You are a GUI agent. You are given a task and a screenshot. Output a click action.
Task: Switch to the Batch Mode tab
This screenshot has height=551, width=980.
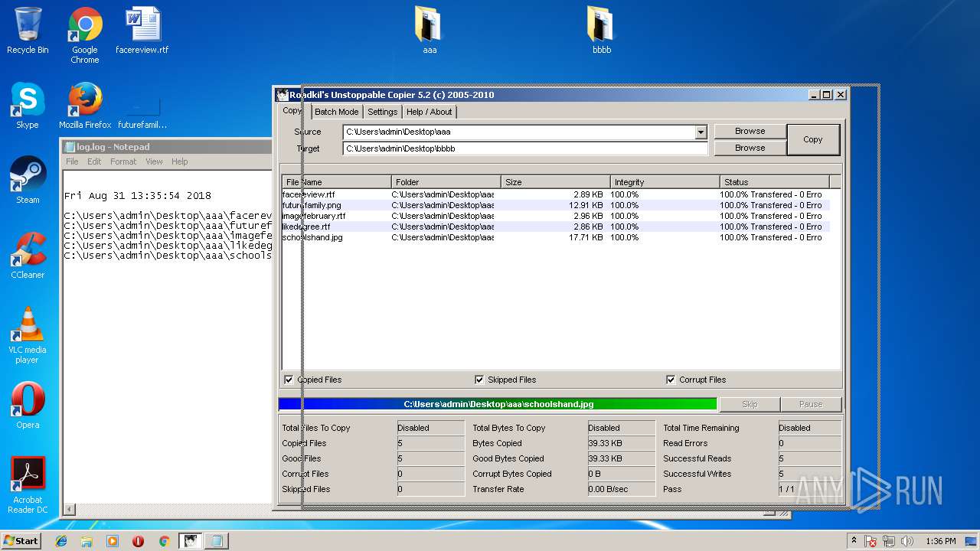[x=337, y=112]
